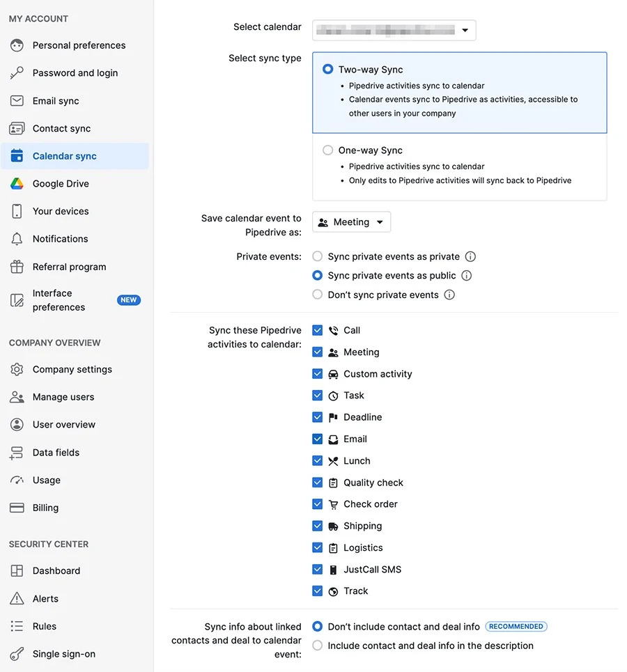Click info icon beside Sync private events as private
Image resolution: width=627 pixels, height=672 pixels.
(470, 256)
